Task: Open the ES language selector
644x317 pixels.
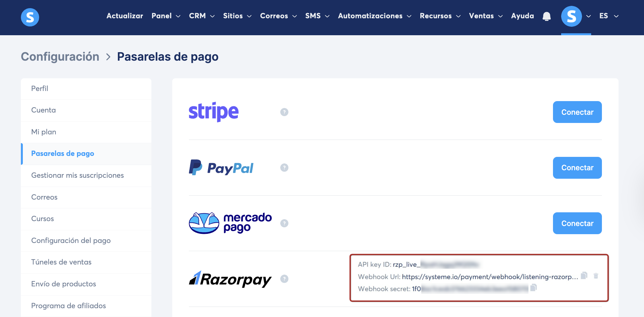Action: (x=609, y=16)
